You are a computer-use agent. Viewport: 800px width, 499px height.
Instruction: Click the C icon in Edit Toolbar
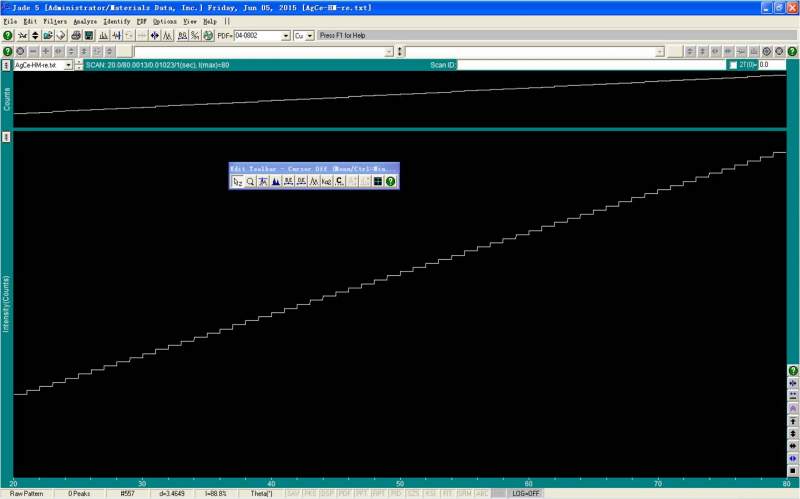coord(339,181)
